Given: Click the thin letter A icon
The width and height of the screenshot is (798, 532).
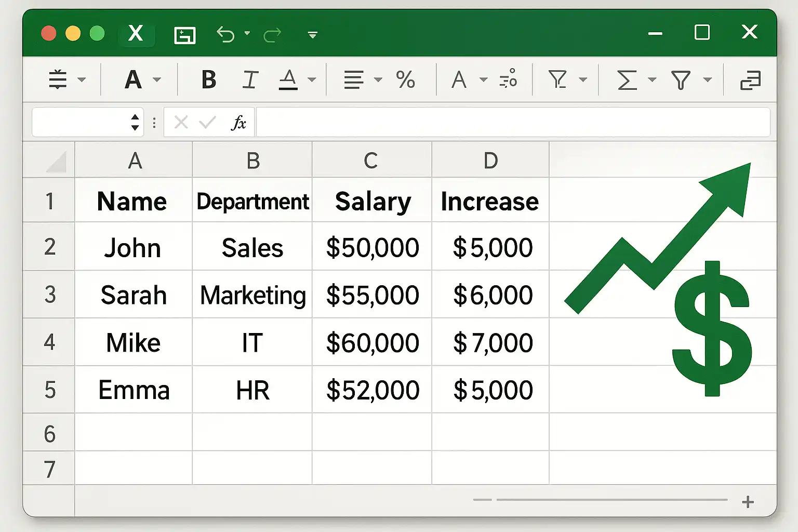Looking at the screenshot, I should point(459,80).
